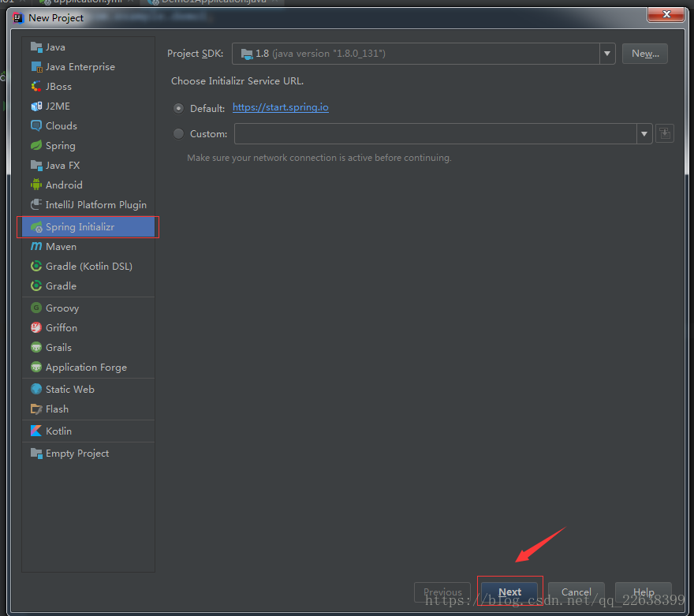Click the New... SDK button
This screenshot has height=616, width=694.
645,54
